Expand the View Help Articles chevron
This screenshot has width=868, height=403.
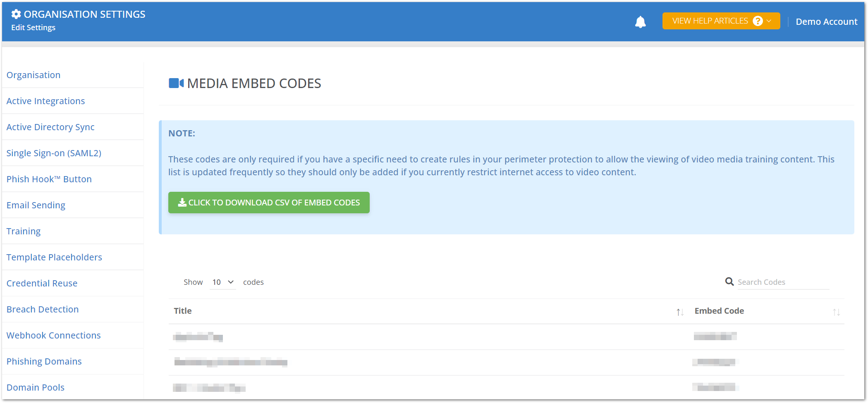point(769,21)
